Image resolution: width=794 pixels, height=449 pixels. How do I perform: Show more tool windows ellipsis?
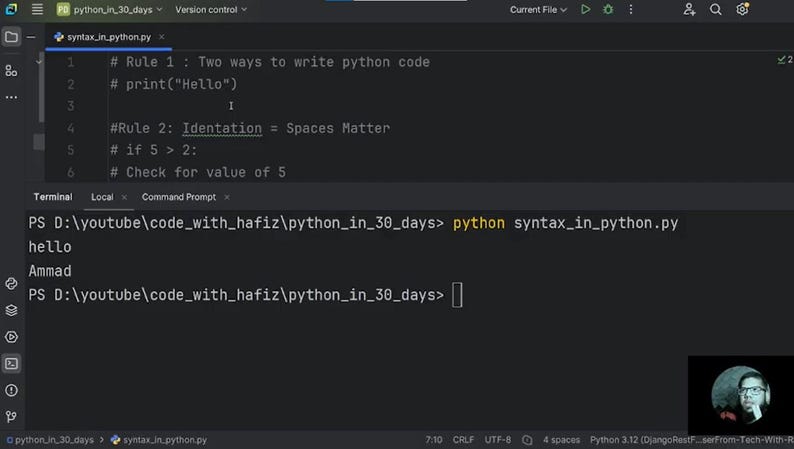coord(11,97)
